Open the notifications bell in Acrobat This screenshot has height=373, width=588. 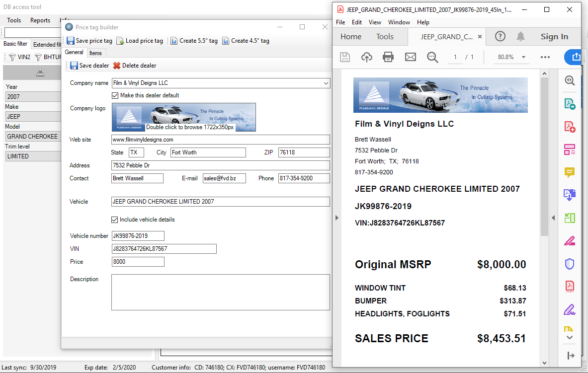[x=520, y=36]
